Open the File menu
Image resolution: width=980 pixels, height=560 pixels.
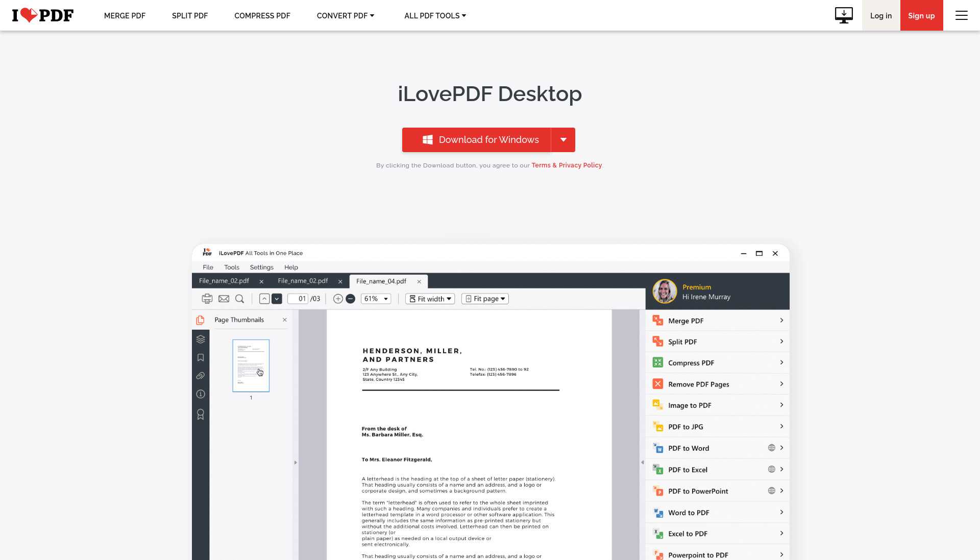tap(208, 267)
